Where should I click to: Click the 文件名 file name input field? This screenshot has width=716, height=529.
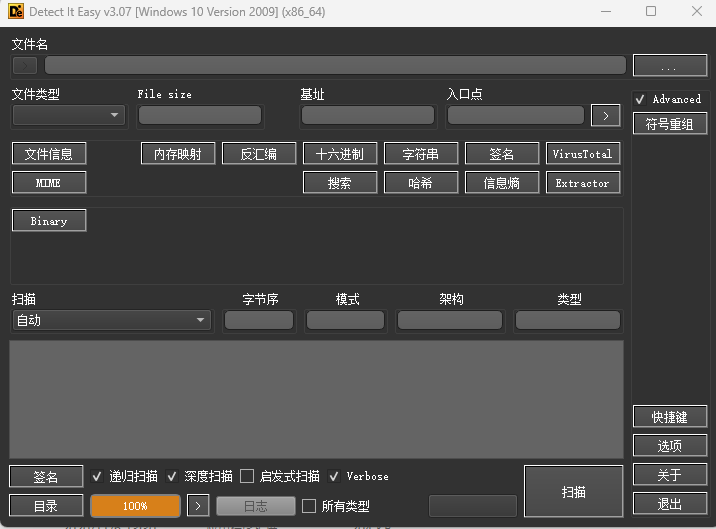[x=335, y=66]
